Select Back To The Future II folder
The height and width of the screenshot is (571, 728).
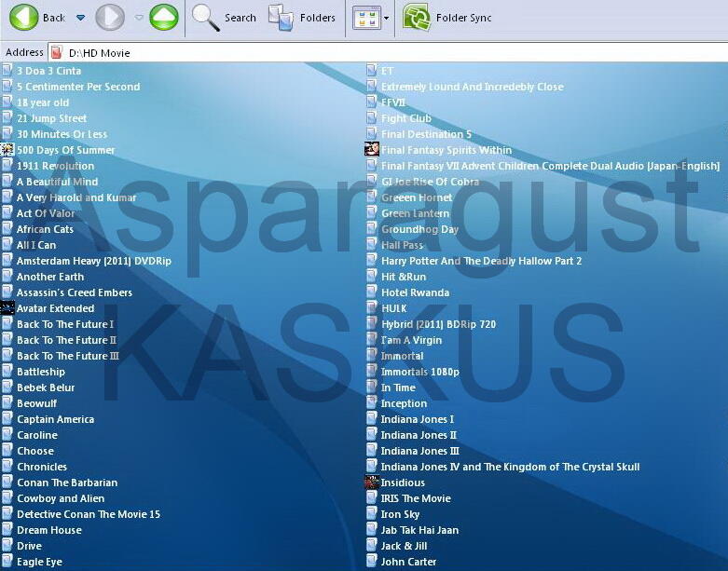tap(66, 340)
